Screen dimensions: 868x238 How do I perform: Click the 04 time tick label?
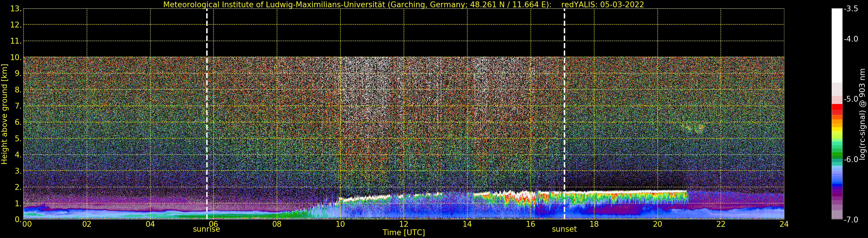150,224
